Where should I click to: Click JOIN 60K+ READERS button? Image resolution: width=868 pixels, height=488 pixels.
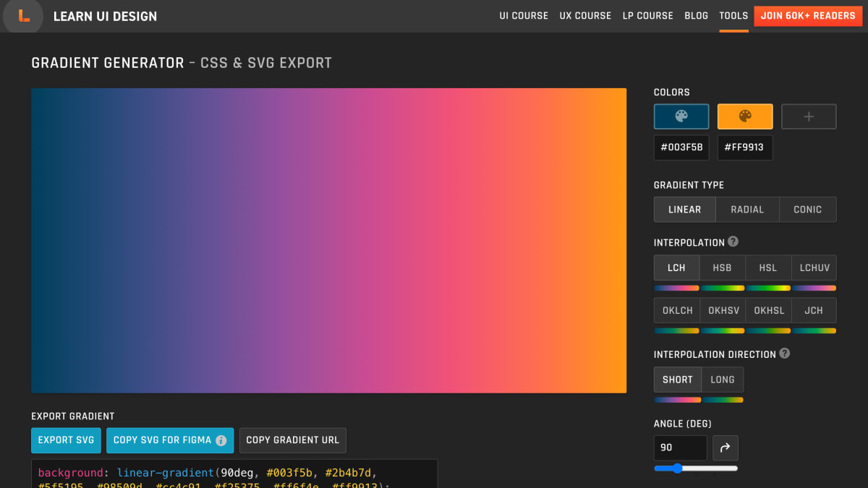pos(808,16)
